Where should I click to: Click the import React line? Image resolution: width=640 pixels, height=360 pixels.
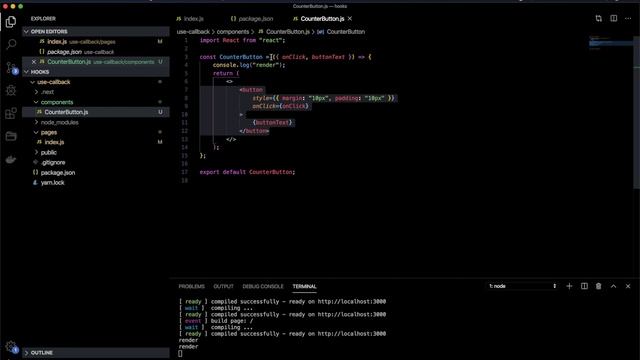point(242,40)
